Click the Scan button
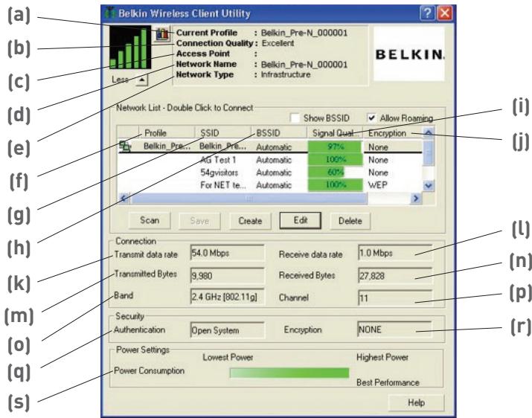The height and width of the screenshot is (418, 532). [x=150, y=221]
